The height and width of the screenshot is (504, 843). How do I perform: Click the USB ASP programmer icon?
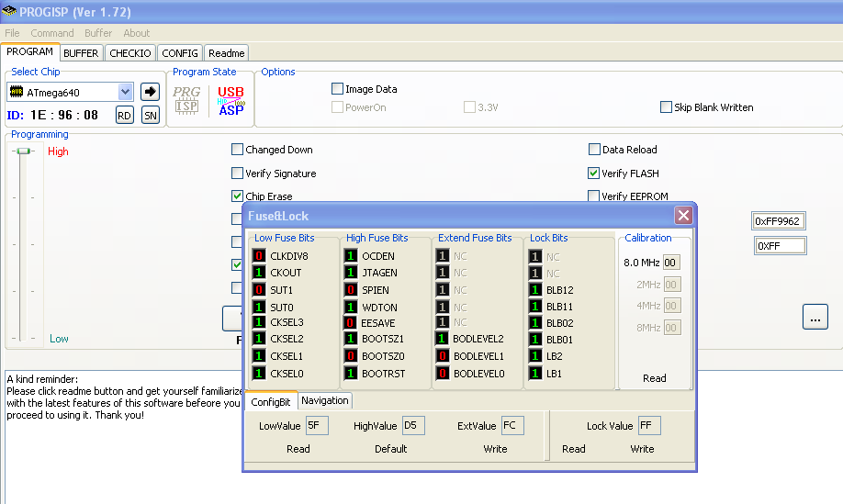[x=231, y=100]
